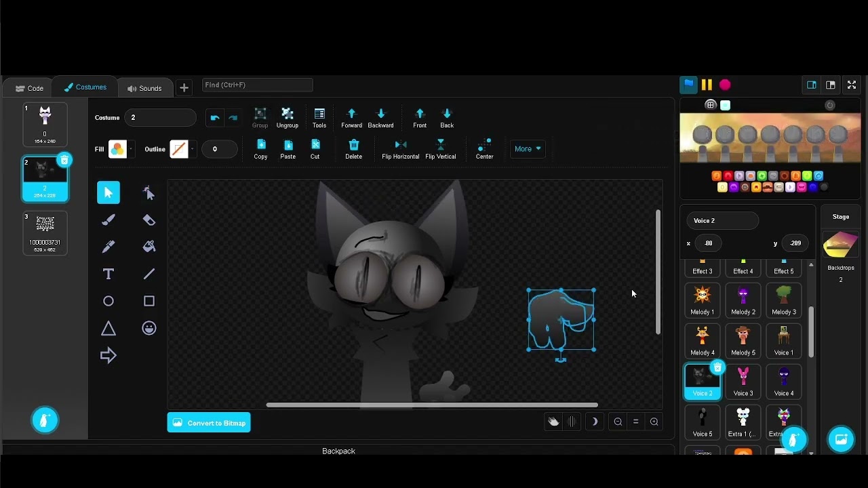868x488 pixels.
Task: Pause the project with pause button
Action: 707,85
